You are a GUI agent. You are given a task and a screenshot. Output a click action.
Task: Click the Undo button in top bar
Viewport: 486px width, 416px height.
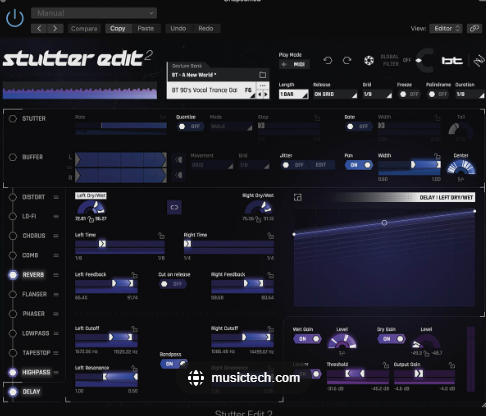pos(178,29)
